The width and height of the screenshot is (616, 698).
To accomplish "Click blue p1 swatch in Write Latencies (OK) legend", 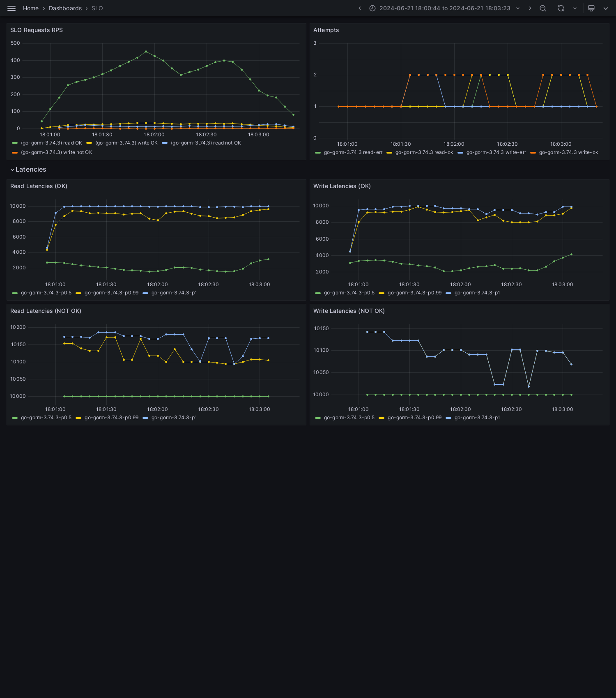I will click(x=448, y=293).
